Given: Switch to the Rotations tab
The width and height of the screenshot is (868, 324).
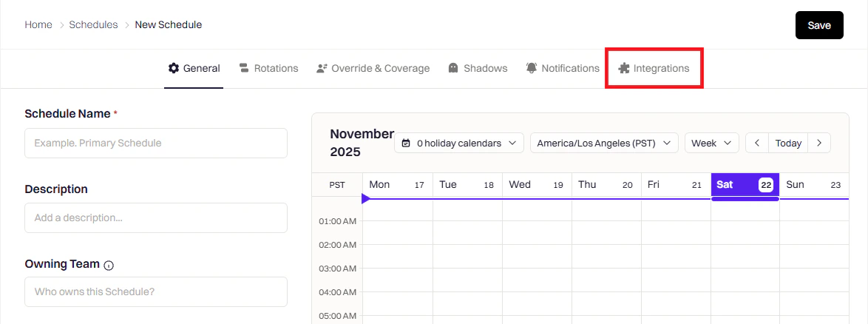Looking at the screenshot, I should click(x=268, y=68).
